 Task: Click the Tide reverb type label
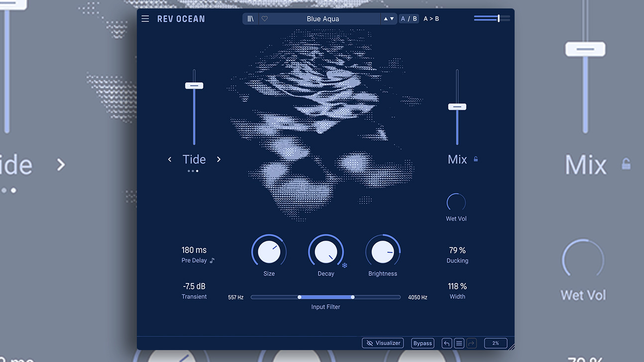pyautogui.click(x=194, y=159)
